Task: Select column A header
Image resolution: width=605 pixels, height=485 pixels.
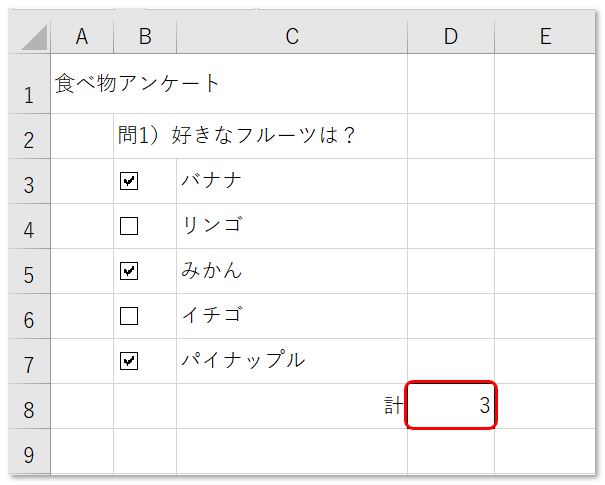Action: [x=82, y=37]
